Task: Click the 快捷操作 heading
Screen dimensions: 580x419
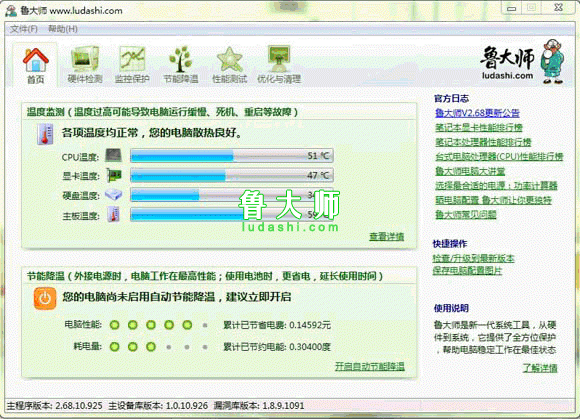Action: (450, 244)
